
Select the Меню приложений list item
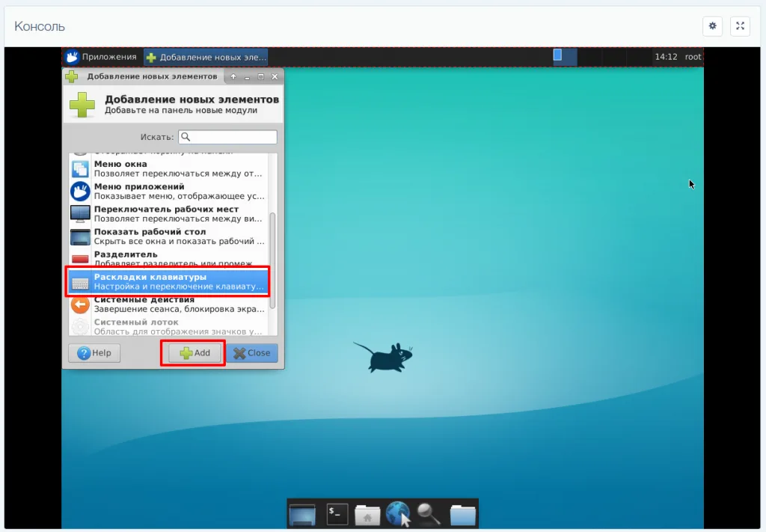tap(168, 191)
